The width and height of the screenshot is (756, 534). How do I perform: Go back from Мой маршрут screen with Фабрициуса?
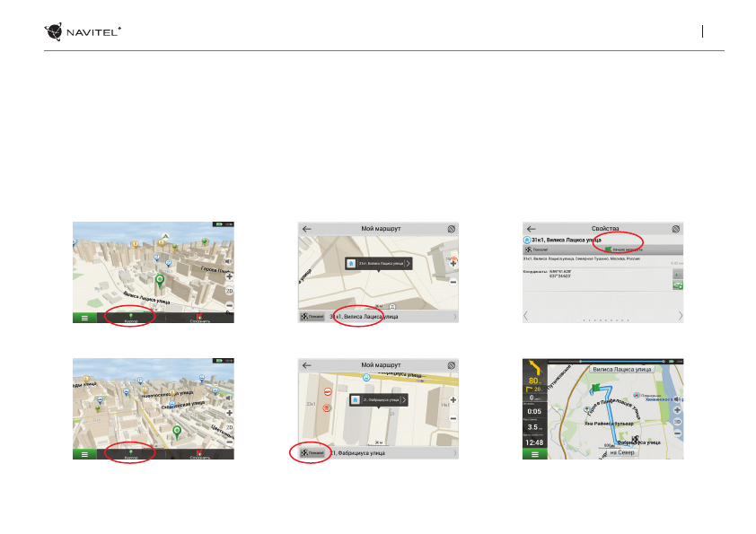coord(307,365)
